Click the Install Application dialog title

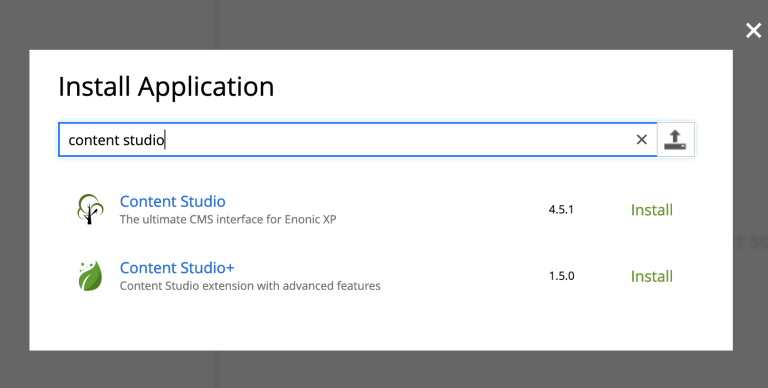166,87
